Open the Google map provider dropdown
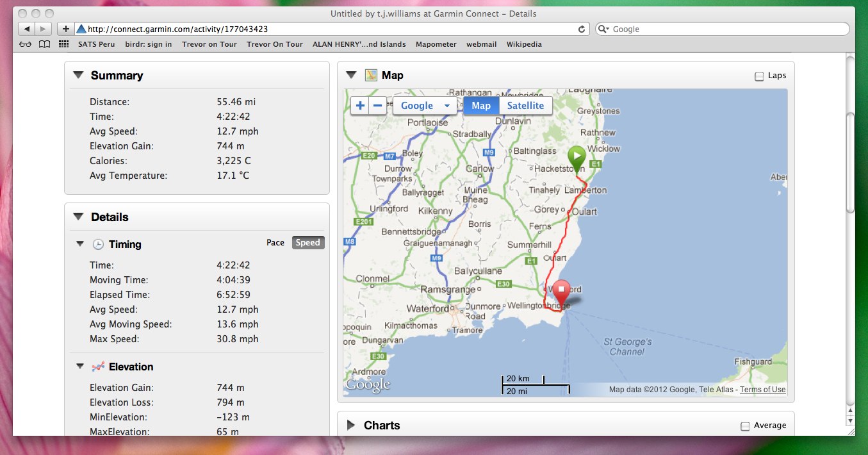Viewport: 868px width, 455px height. click(425, 106)
